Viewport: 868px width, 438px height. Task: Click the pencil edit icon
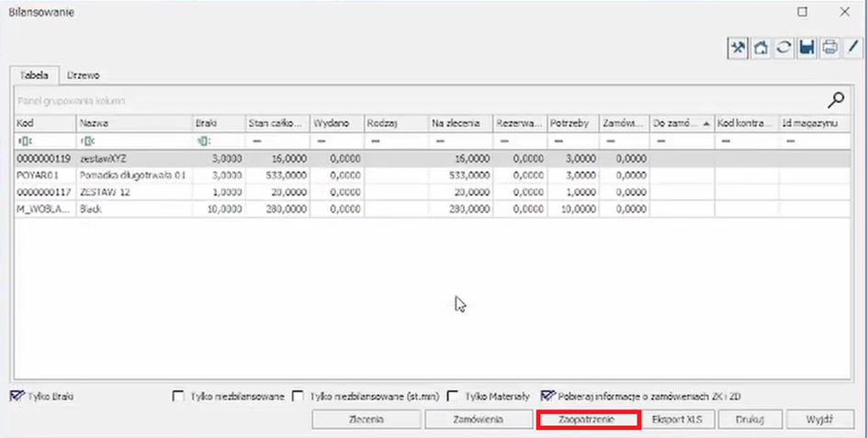(851, 48)
